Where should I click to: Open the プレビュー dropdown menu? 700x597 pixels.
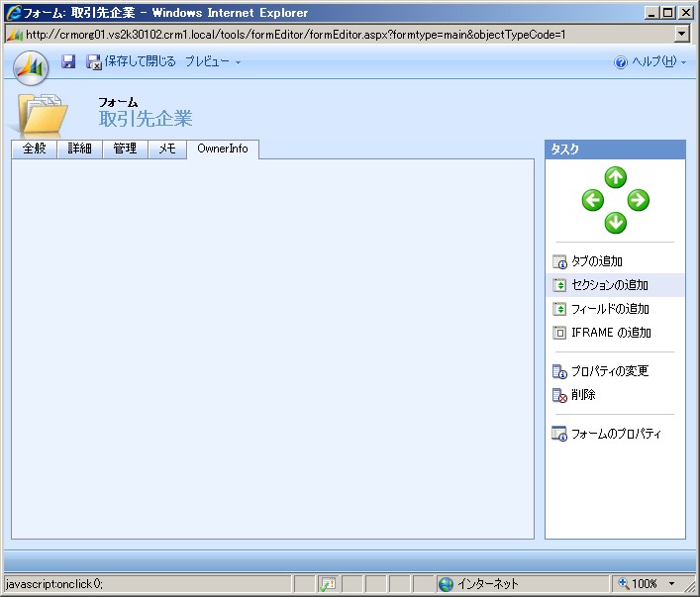212,61
